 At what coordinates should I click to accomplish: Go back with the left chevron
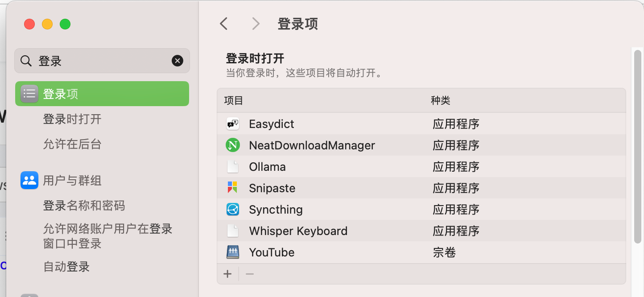(x=224, y=24)
